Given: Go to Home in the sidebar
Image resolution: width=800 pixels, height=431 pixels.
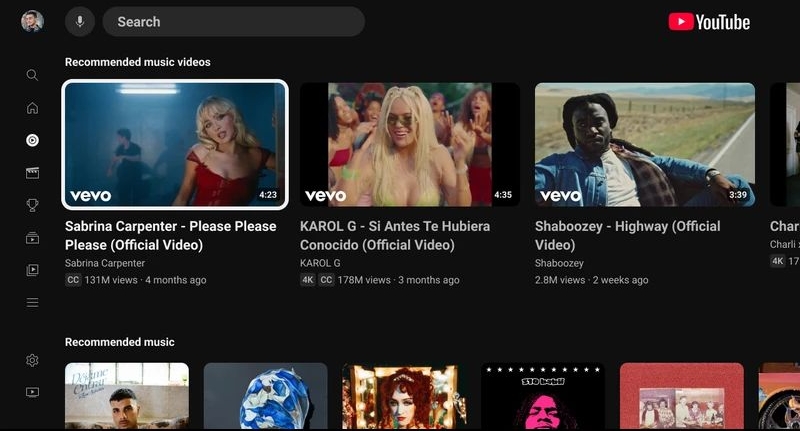Looking at the screenshot, I should [x=32, y=108].
